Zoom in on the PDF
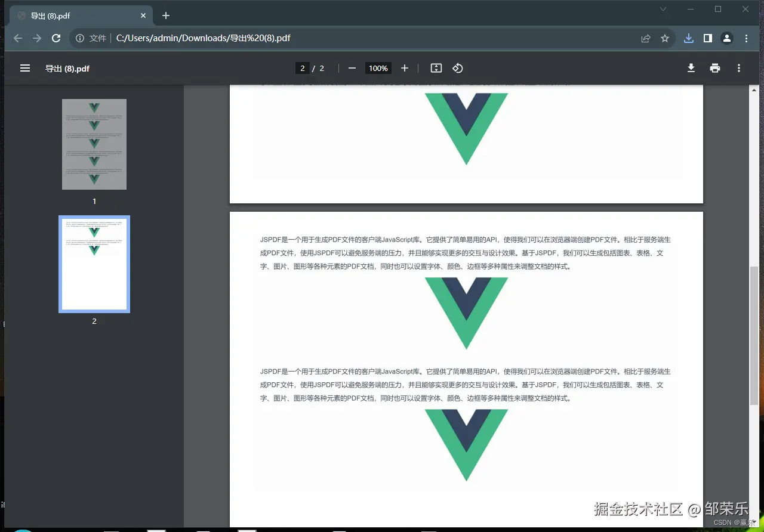Screen dimensions: 764x532 pyautogui.click(x=405, y=68)
